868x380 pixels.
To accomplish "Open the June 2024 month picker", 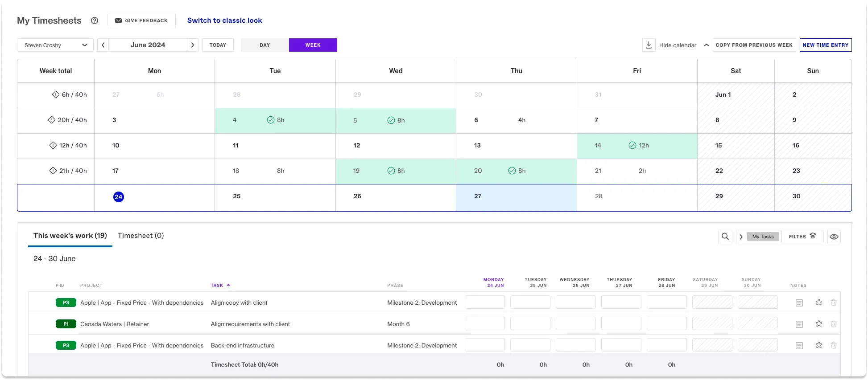I will pos(148,45).
